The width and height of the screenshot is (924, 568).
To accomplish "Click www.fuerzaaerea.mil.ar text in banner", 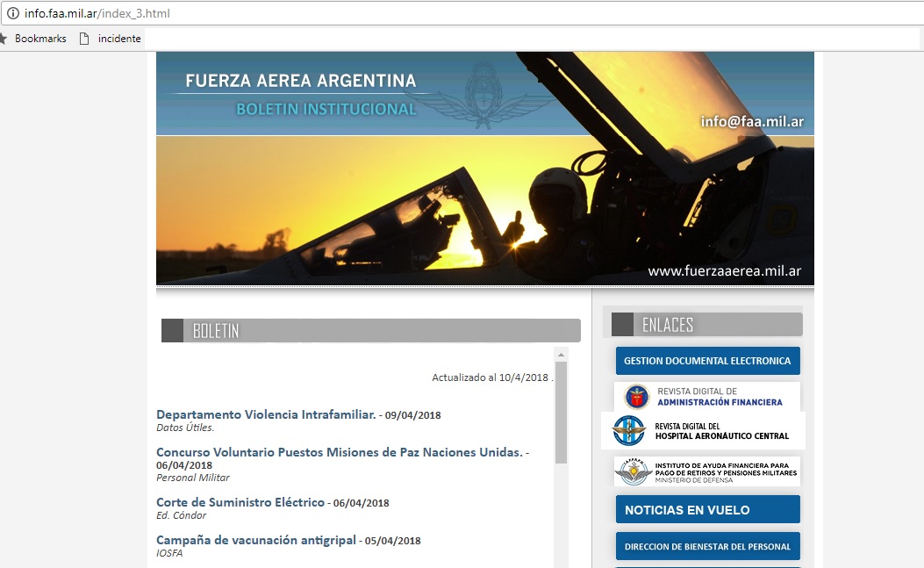I will pos(724,271).
